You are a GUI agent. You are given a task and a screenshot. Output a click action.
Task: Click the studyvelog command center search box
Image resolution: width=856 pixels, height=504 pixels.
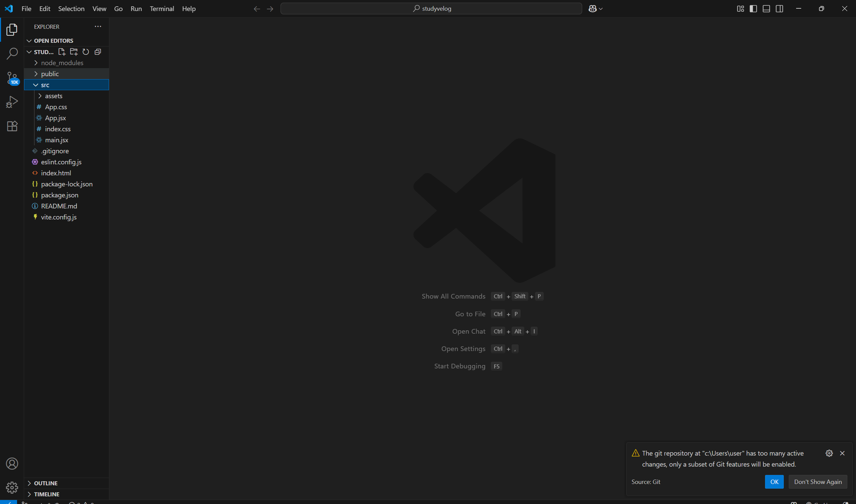click(x=431, y=9)
